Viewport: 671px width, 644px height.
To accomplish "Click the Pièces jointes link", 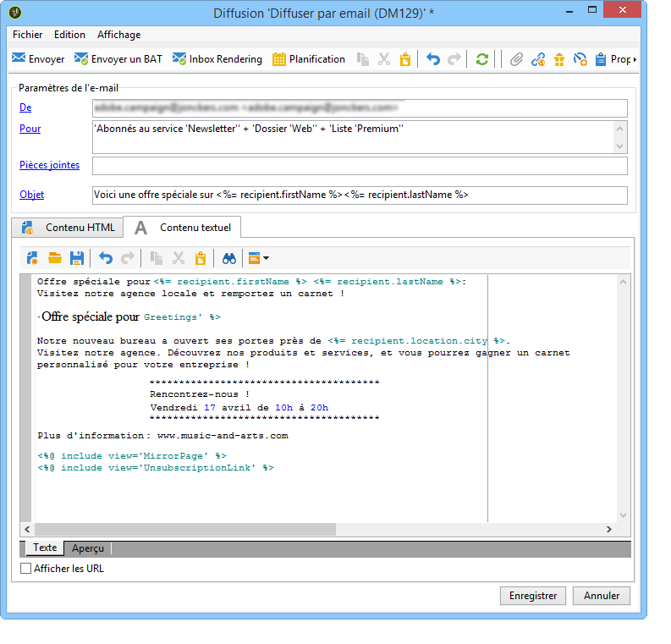I will (49, 165).
